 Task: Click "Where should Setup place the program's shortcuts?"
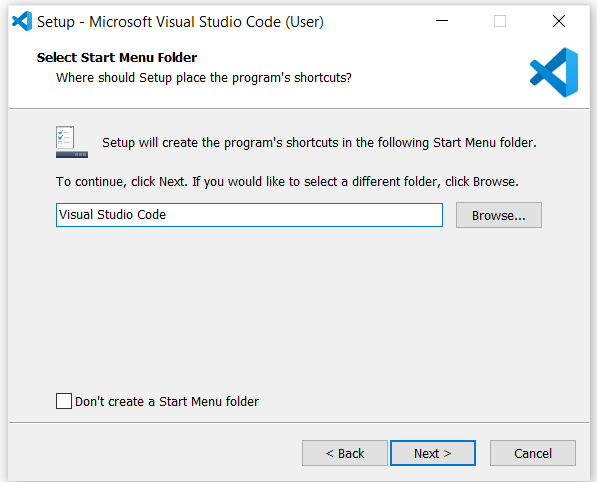(204, 78)
